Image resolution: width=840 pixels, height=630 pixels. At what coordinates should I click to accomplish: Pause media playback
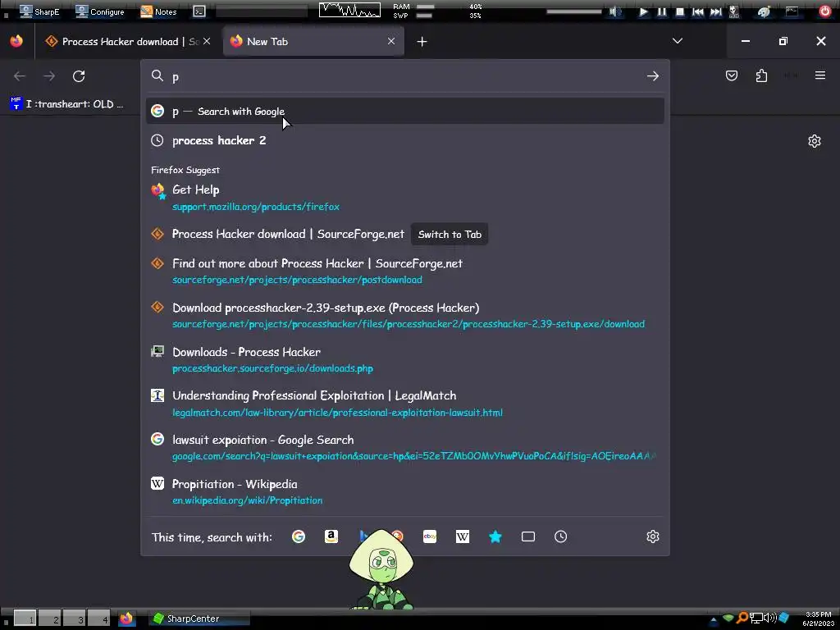point(662,11)
